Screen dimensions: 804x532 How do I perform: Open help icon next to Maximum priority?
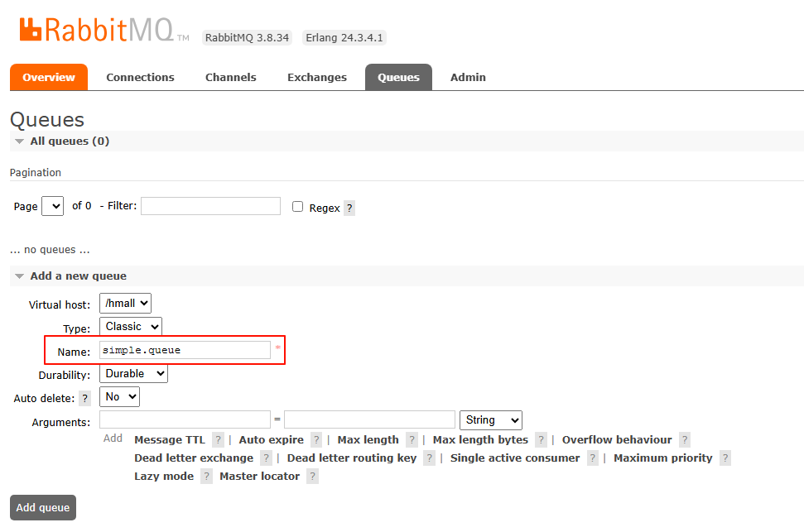pyautogui.click(x=725, y=458)
